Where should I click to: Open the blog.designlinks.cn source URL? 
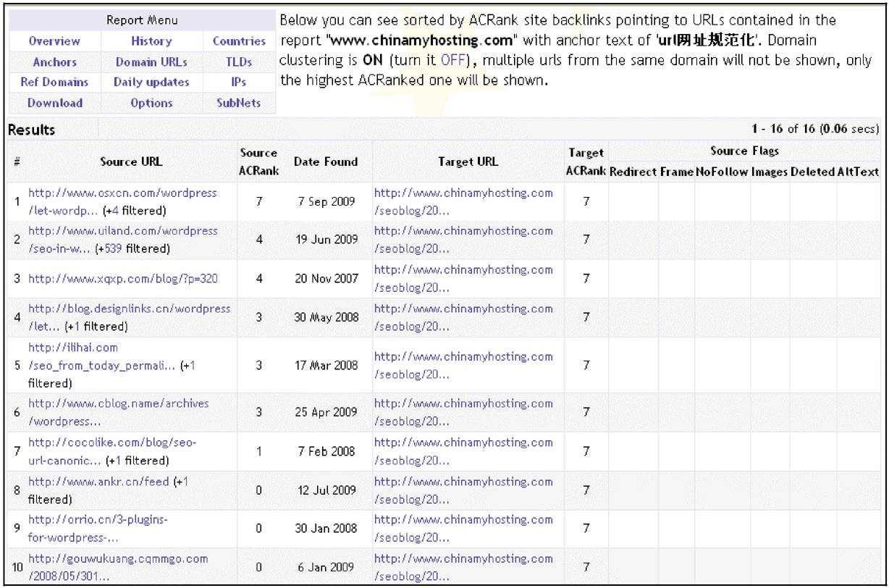pyautogui.click(x=130, y=317)
